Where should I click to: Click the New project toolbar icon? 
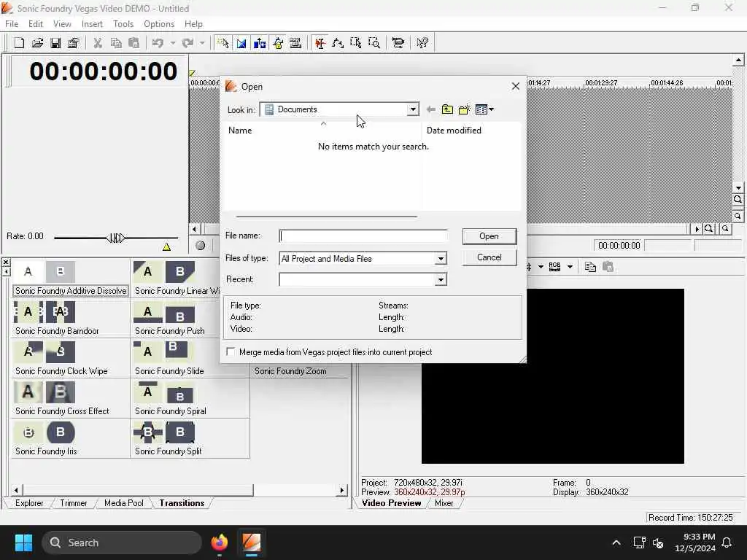(19, 43)
